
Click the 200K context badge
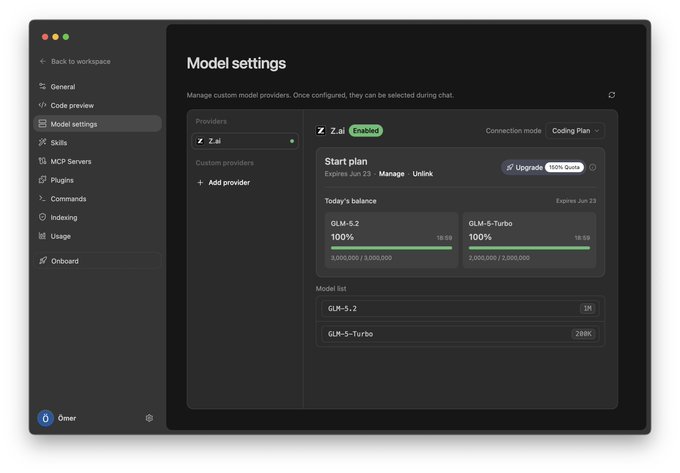(583, 333)
